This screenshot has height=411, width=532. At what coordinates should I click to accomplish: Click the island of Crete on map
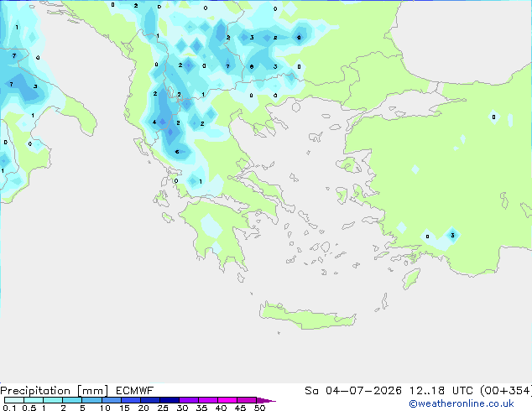pos(307,317)
